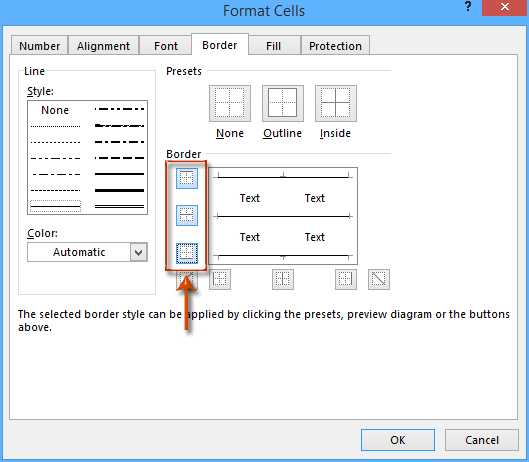Open the Alignment tab
529x462 pixels.
pos(103,46)
